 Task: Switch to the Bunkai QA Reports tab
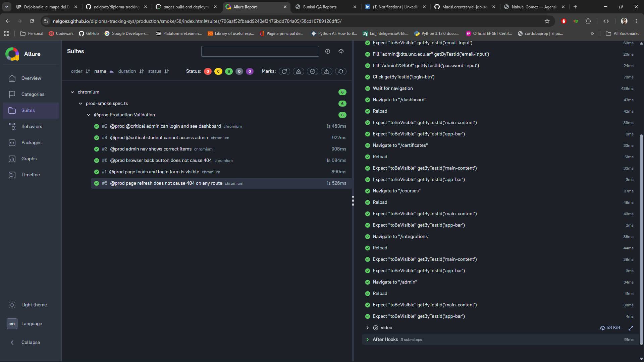click(x=325, y=7)
